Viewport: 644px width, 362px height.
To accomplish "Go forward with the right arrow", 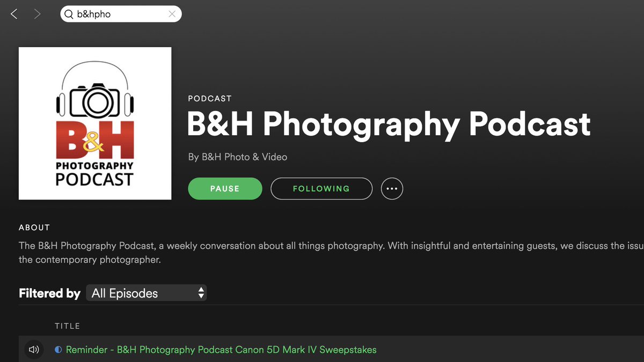I will point(37,14).
